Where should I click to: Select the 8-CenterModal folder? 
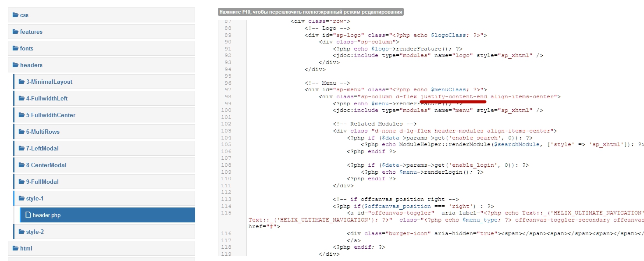[46, 165]
